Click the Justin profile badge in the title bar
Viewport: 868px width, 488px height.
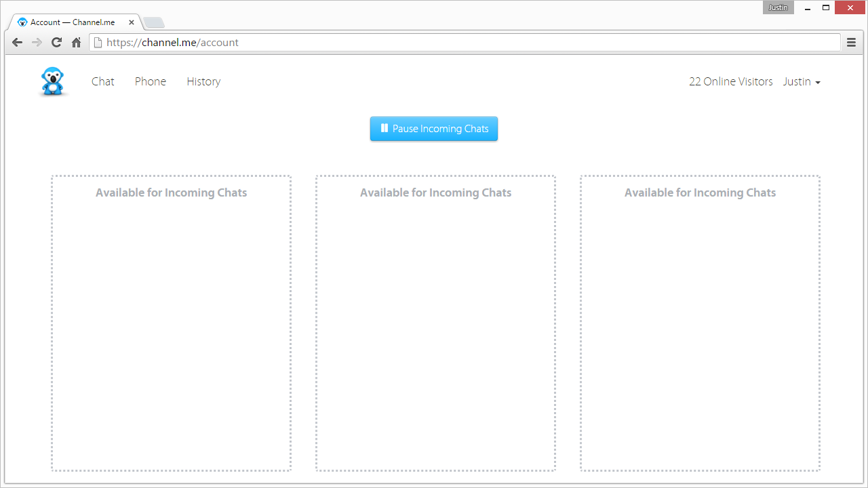coord(778,8)
